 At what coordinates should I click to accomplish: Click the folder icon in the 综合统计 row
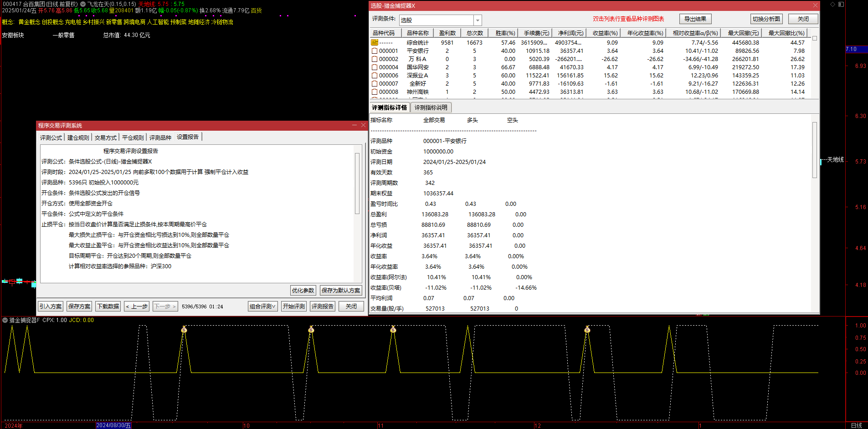click(375, 42)
